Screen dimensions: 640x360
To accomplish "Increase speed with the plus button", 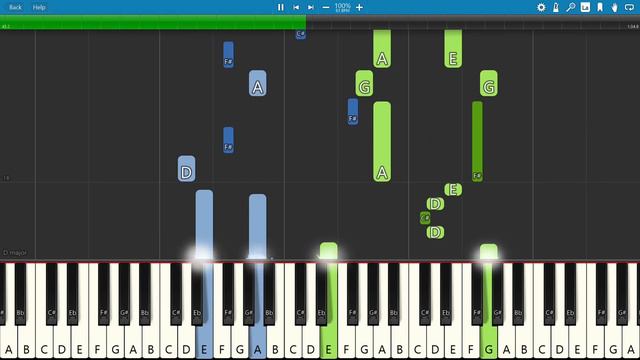I will tap(359, 7).
